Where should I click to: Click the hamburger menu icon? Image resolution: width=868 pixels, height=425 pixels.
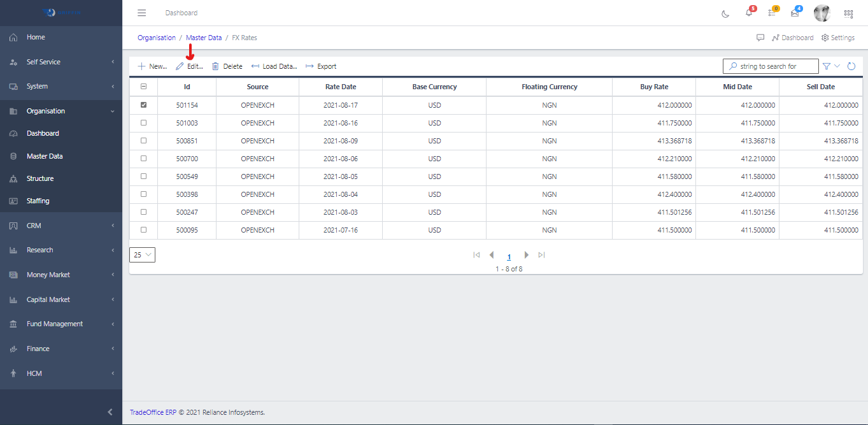142,13
